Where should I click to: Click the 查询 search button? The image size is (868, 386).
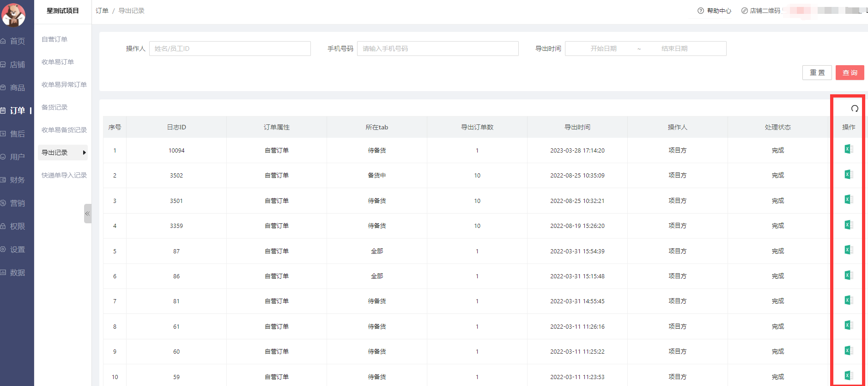click(x=850, y=73)
